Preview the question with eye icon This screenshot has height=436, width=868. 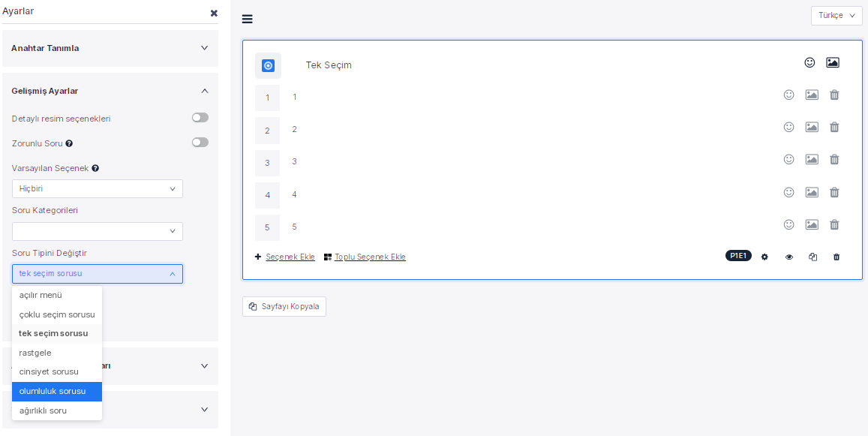(x=789, y=257)
